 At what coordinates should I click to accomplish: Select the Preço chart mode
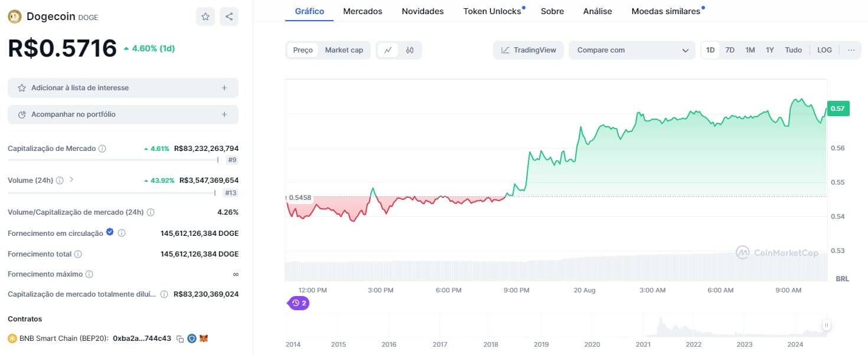tap(303, 50)
